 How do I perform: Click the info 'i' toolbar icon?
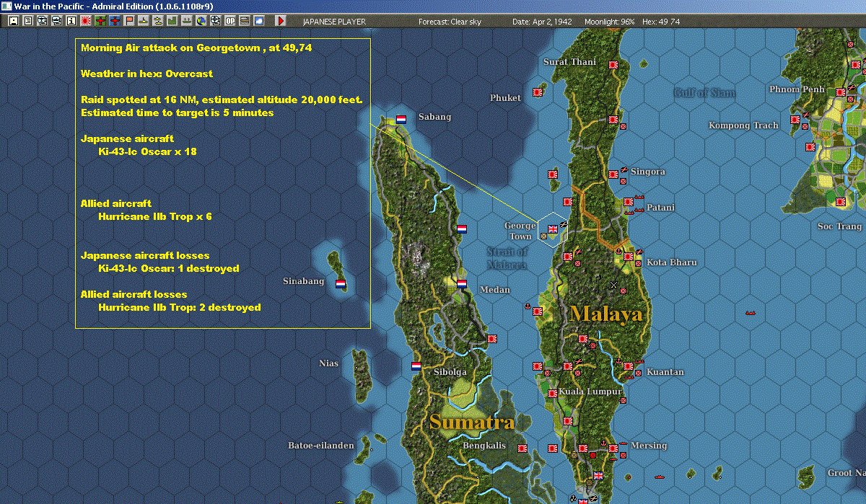click(x=71, y=21)
